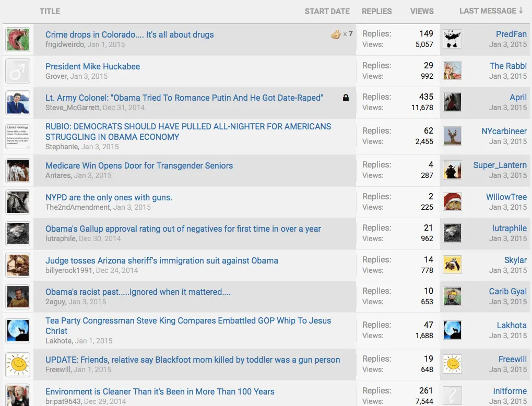Click Freewill's last-message sun avatar

pyautogui.click(x=452, y=364)
